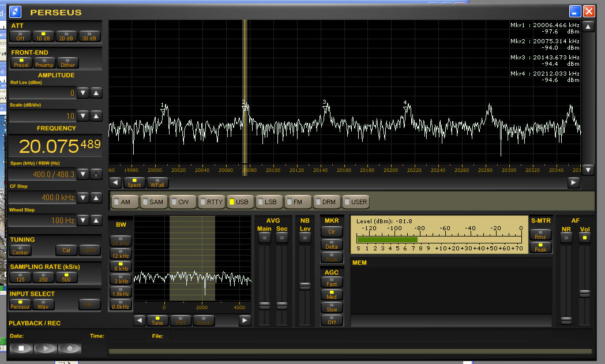Adjust the NB Lev slider
The height and width of the screenshot is (364, 605).
(305, 286)
